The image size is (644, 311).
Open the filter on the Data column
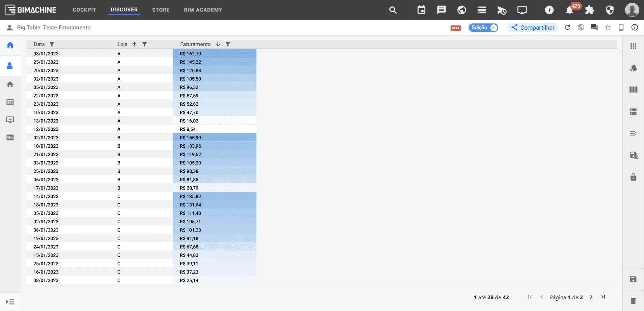(52, 44)
